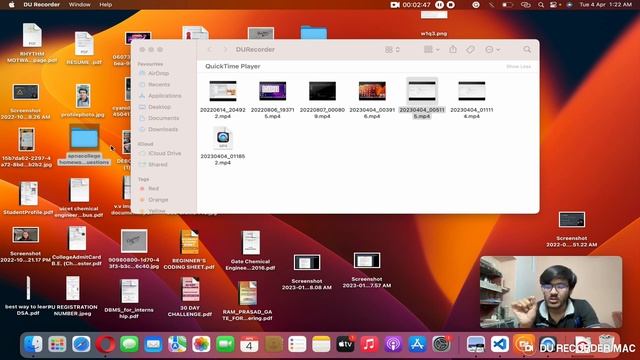Select profilephoto.jpg on the desktop

pos(83,101)
